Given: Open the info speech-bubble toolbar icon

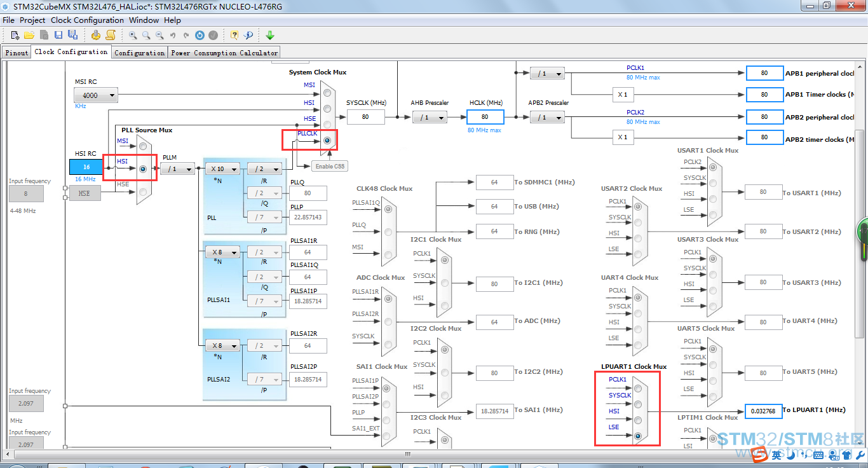Looking at the screenshot, I should [248, 36].
